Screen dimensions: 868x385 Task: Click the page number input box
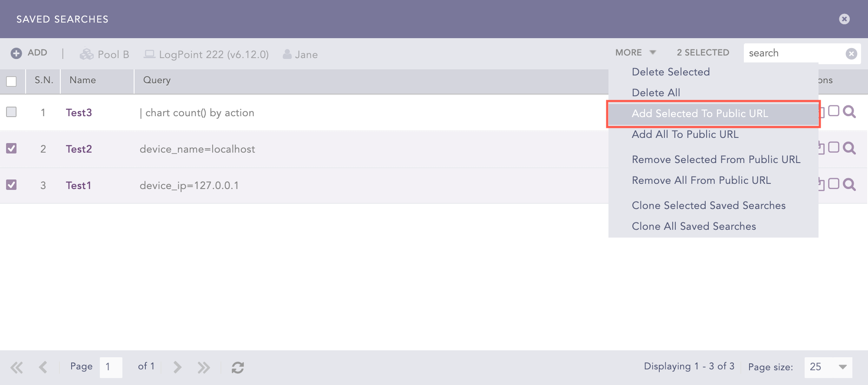[x=111, y=367]
